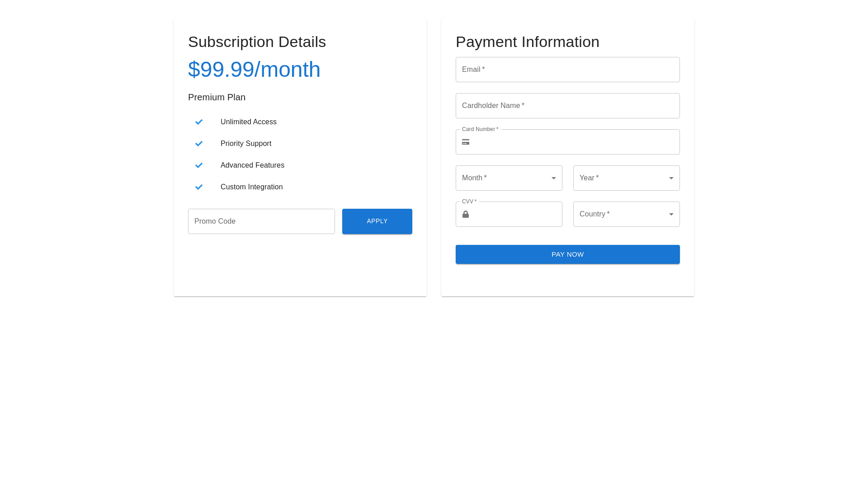Click the checkmark beside Priority Support
The width and height of the screenshot is (868, 488).
199,144
